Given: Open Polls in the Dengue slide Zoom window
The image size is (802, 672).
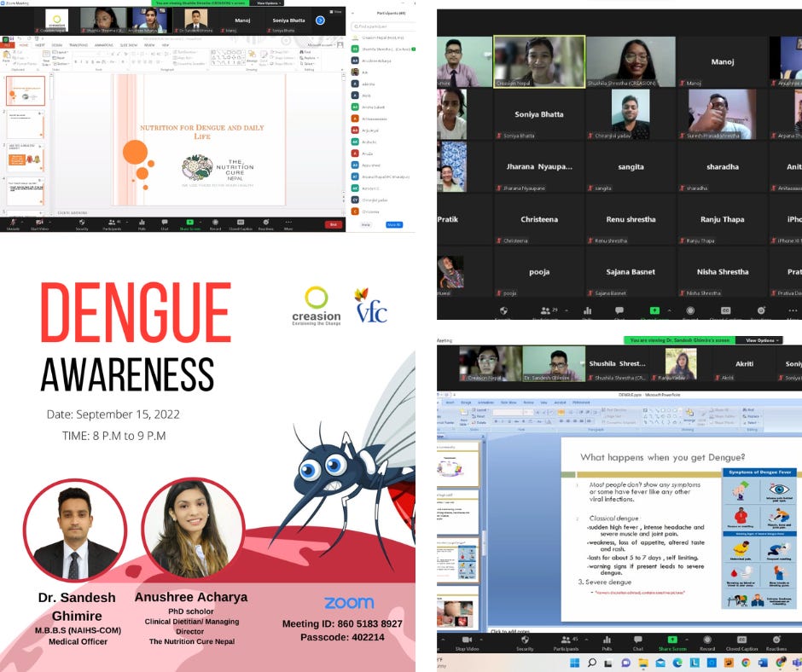Looking at the screenshot, I should pyautogui.click(x=607, y=643).
